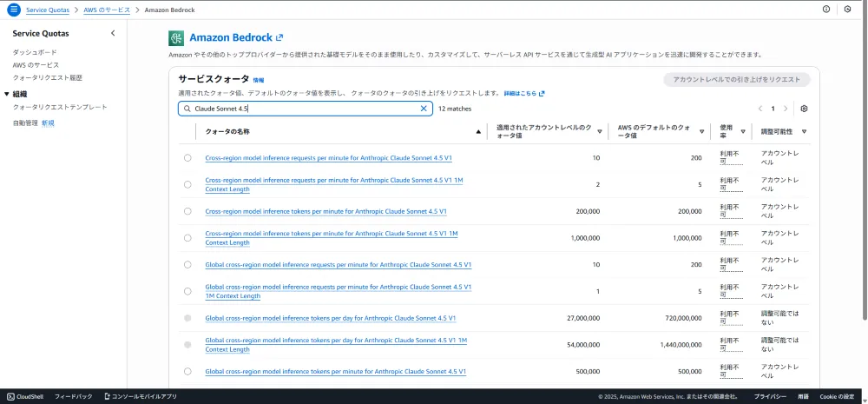The height and width of the screenshot is (404, 868).
Task: Go to next page of quota results
Action: click(x=786, y=109)
